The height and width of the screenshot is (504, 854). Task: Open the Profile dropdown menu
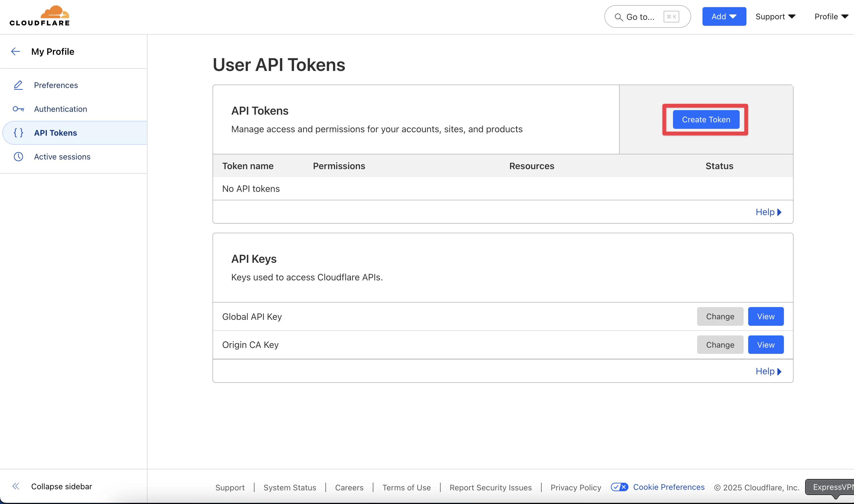pos(831,17)
